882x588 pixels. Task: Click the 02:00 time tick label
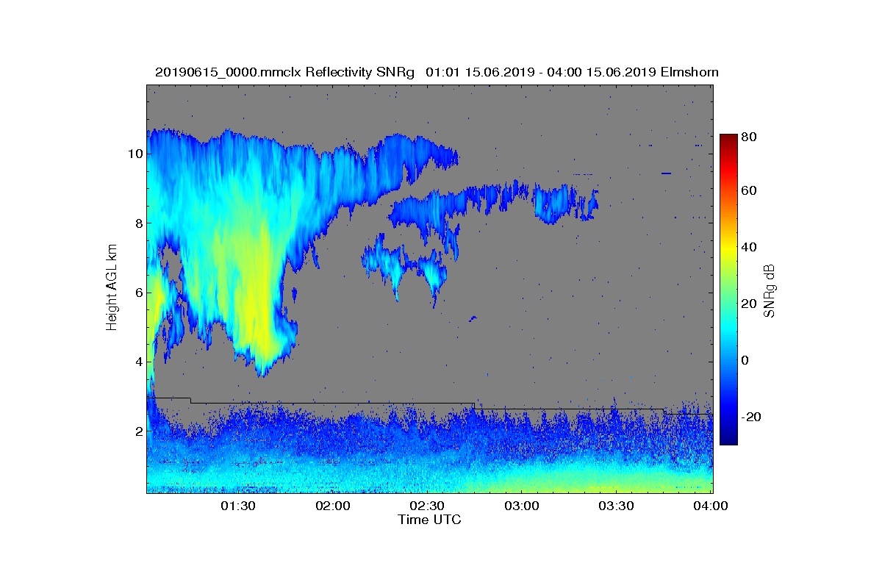(332, 506)
